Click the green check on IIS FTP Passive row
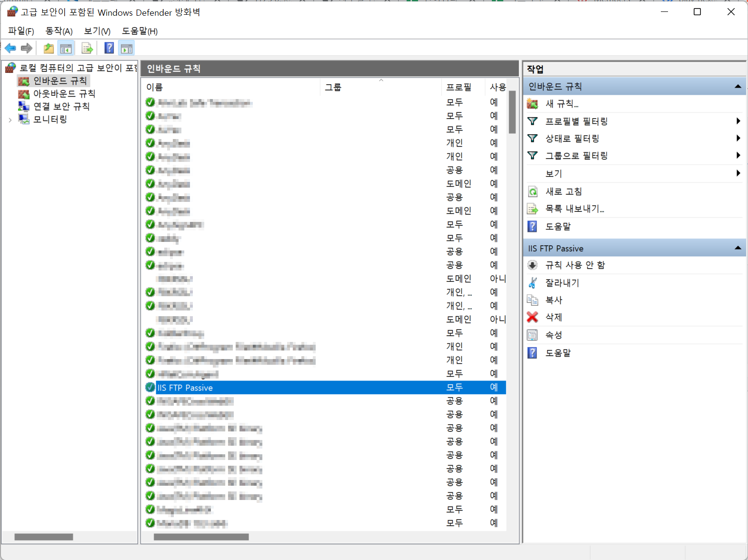The height and width of the screenshot is (560, 748). coord(150,387)
